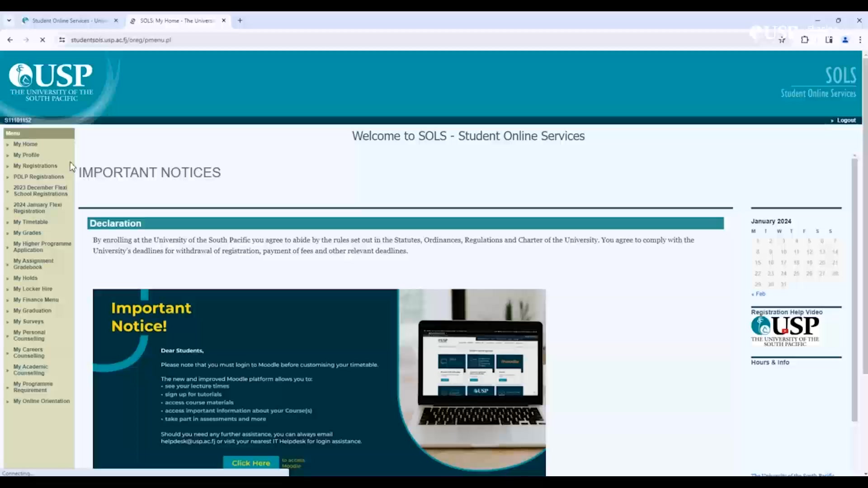The height and width of the screenshot is (488, 868).
Task: Click the USP logo in header
Action: pyautogui.click(x=51, y=82)
